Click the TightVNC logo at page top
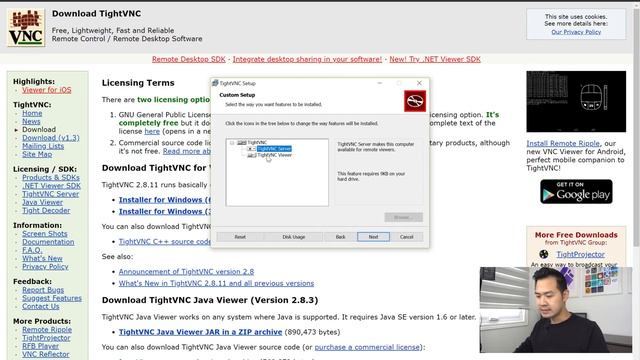Image resolution: width=640 pixels, height=360 pixels. (26, 27)
